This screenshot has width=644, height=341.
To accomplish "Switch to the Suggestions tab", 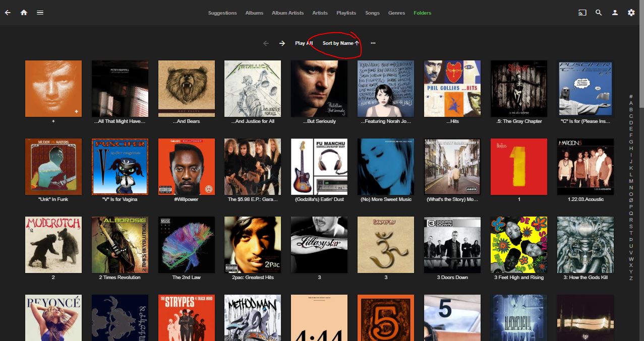I will tap(222, 13).
